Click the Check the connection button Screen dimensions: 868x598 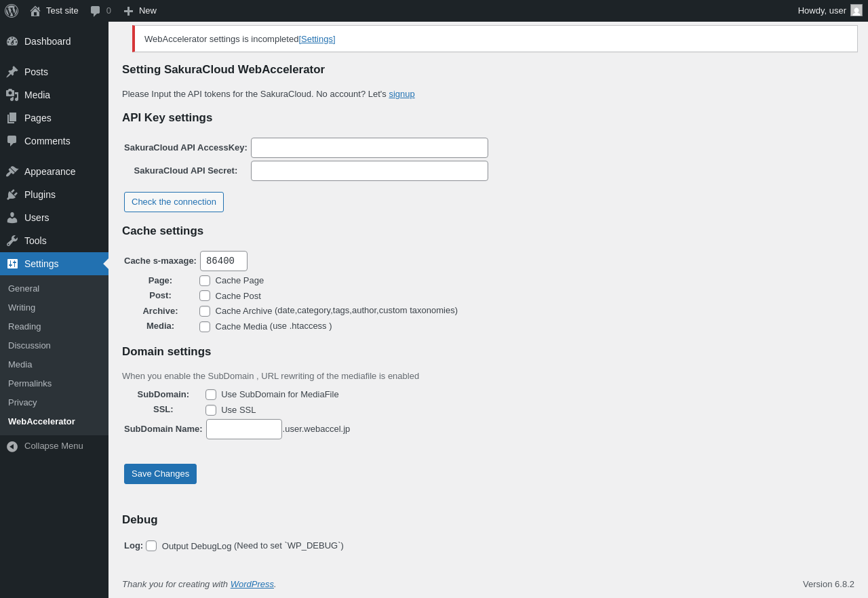coord(174,202)
